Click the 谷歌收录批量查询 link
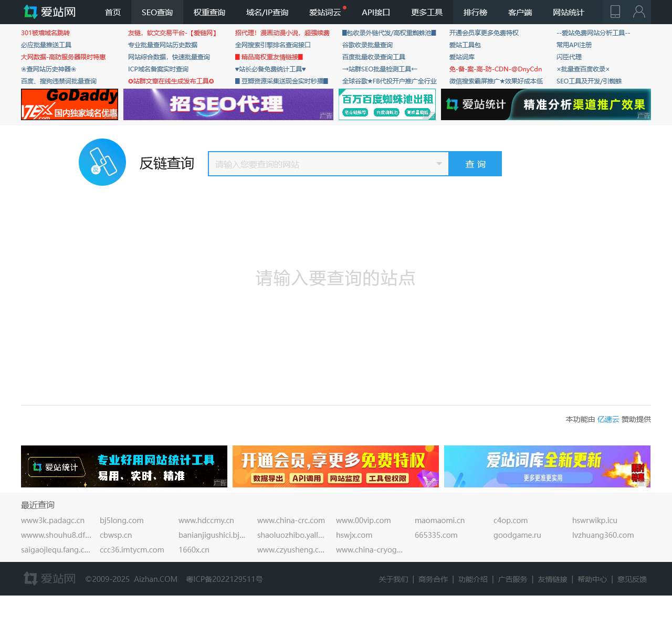 click(367, 45)
